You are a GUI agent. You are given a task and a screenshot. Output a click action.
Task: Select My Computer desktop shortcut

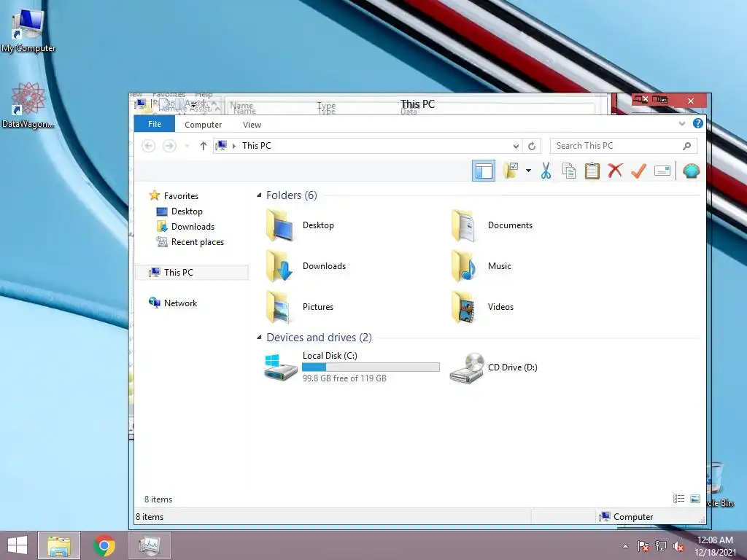coord(28,31)
